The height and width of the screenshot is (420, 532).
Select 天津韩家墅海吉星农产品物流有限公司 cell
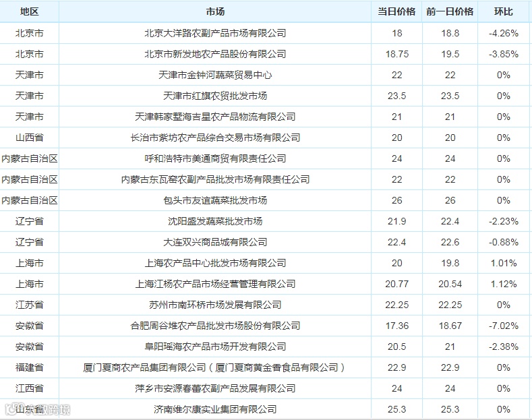(215, 117)
